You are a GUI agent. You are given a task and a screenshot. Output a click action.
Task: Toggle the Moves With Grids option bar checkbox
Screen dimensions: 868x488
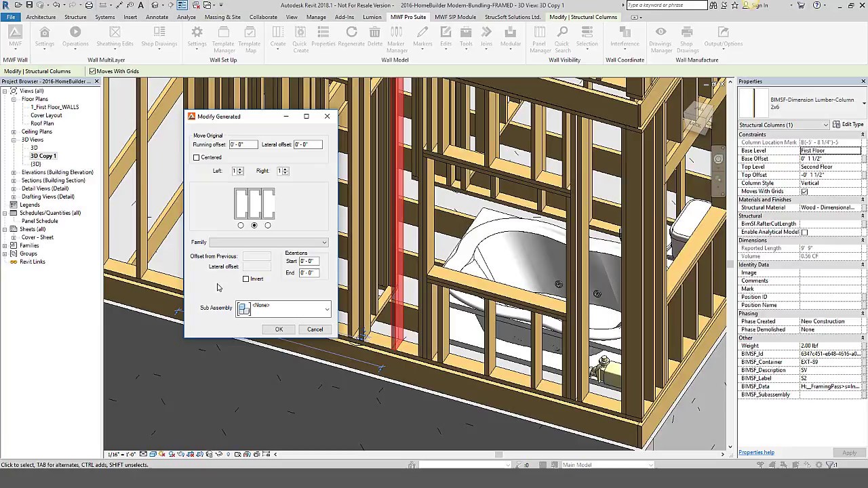tap(92, 71)
